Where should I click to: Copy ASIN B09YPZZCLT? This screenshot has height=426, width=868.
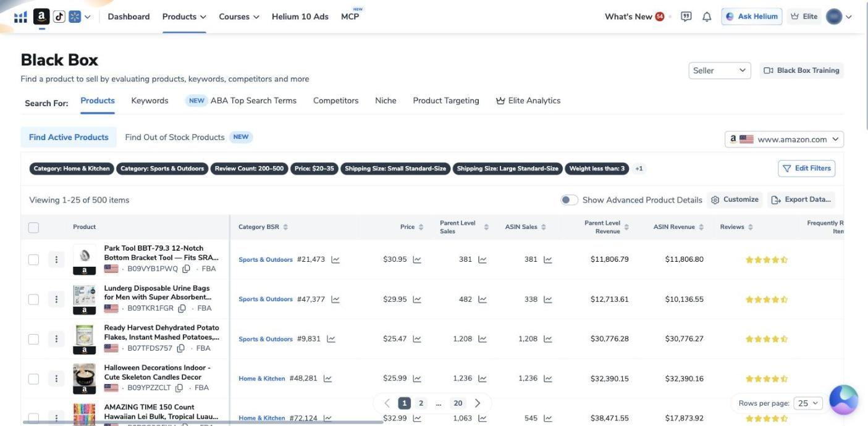pos(179,388)
